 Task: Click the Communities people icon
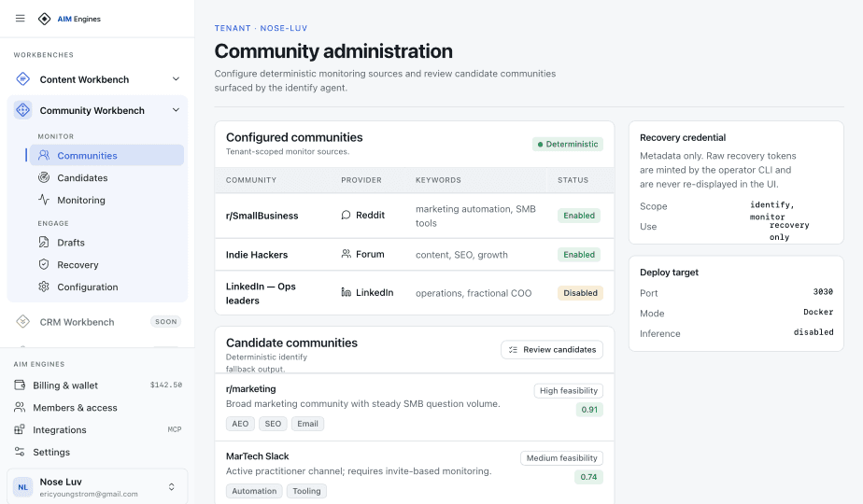[44, 155]
